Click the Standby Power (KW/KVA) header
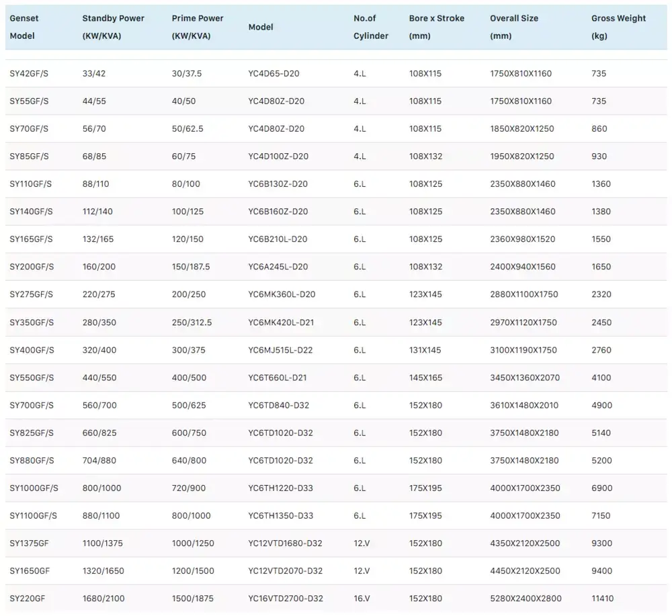672x616 pixels. point(113,27)
